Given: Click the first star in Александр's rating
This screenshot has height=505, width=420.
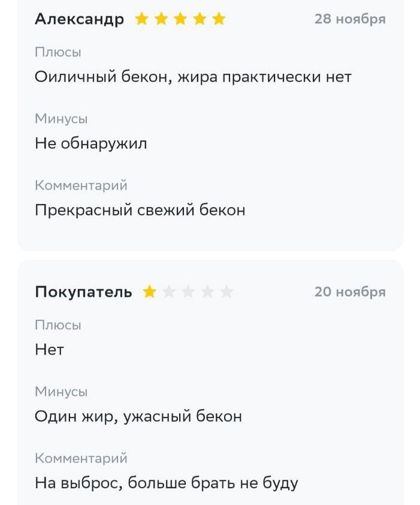Looking at the screenshot, I should (x=141, y=19).
